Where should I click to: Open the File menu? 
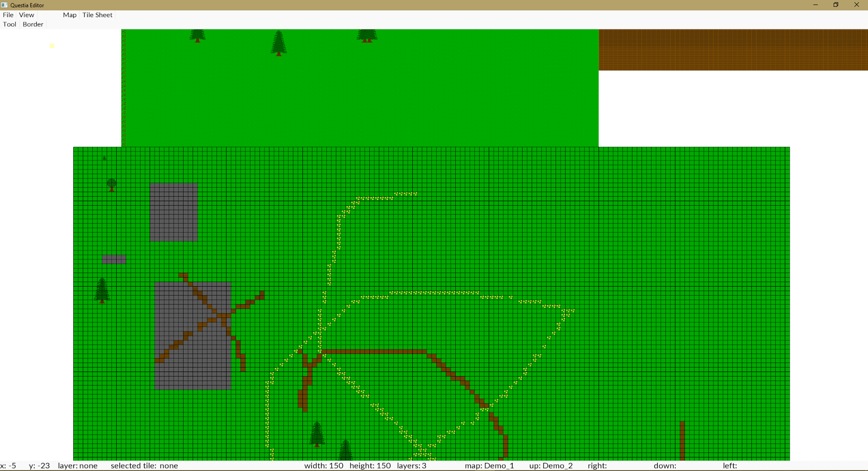[8, 15]
